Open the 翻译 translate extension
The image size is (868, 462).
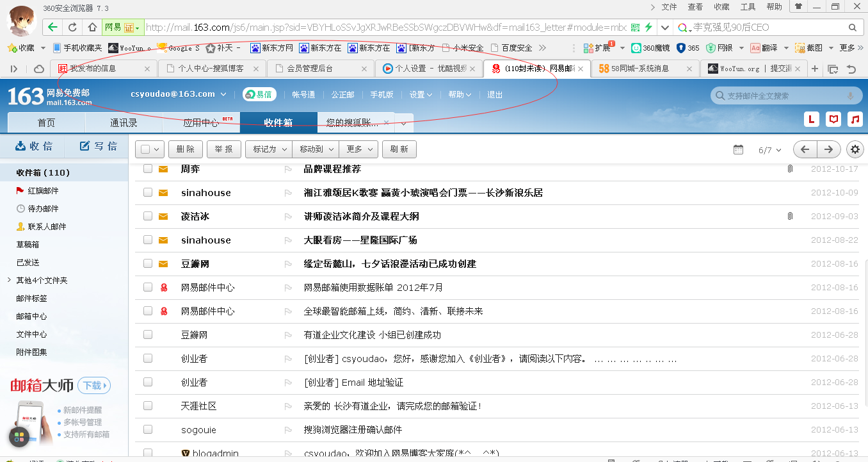[x=764, y=48]
